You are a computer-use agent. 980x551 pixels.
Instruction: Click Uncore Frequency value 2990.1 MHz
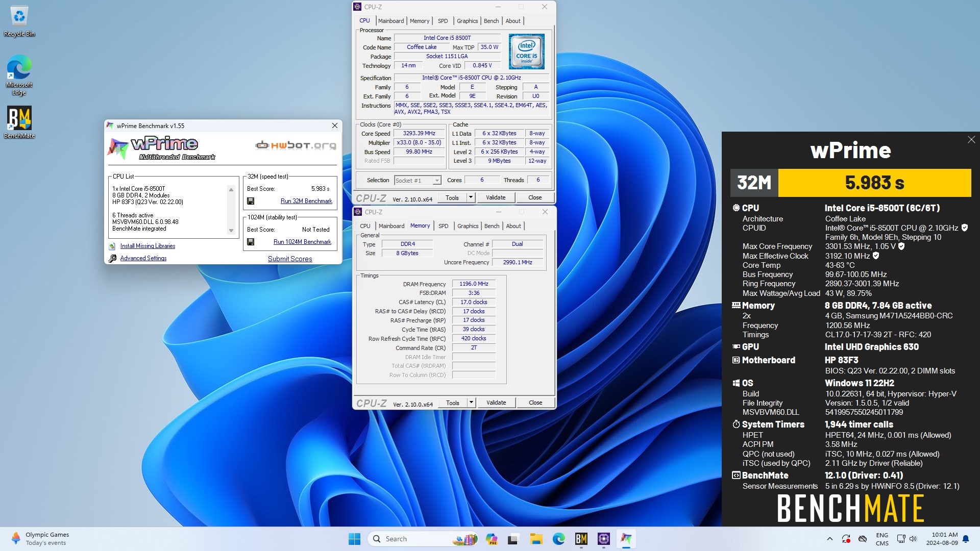tap(518, 262)
